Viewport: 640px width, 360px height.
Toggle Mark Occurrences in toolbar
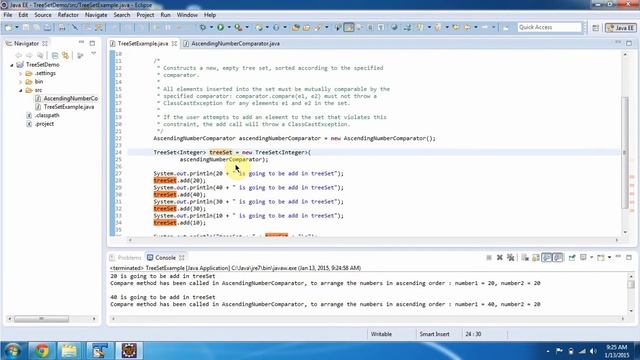(349, 27)
